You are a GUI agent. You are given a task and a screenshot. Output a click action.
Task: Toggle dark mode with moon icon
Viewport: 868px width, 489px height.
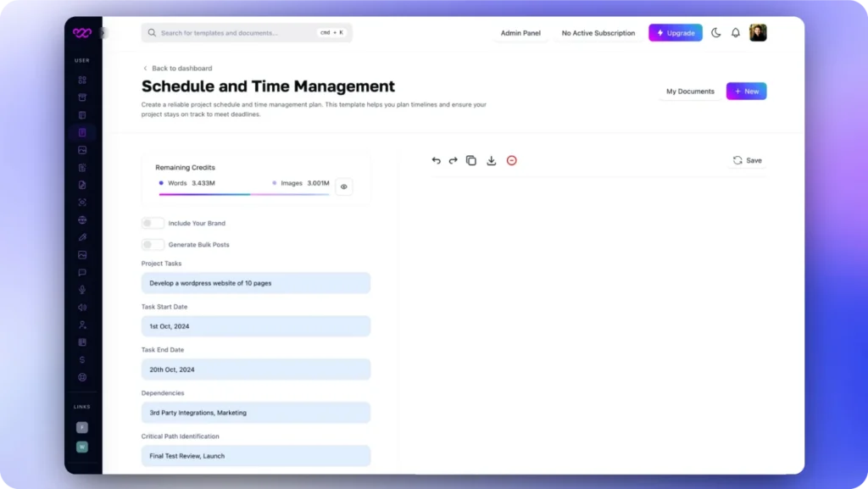[x=715, y=33]
